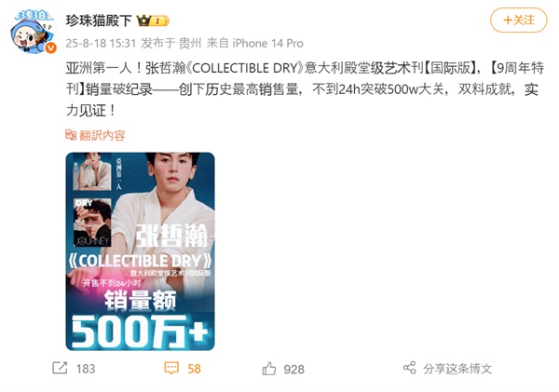The height and width of the screenshot is (392, 559).
Task: Click the 分享这条博文 share text
Action: tap(457, 369)
